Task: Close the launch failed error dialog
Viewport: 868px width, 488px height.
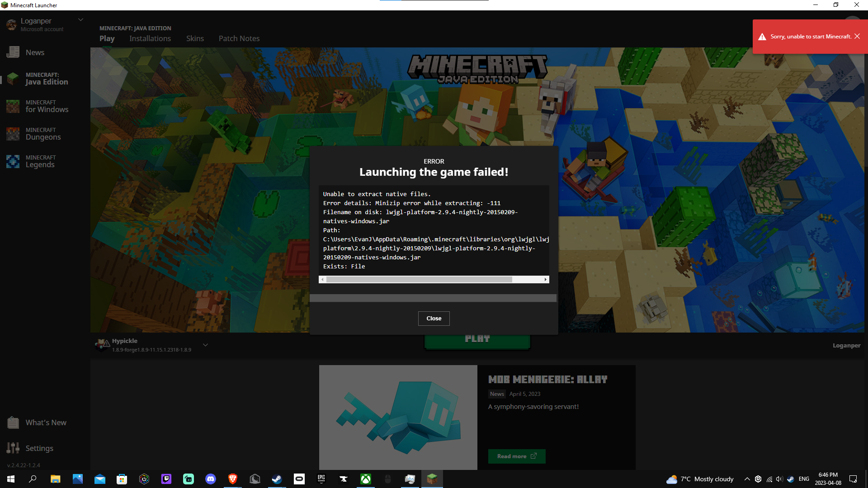Action: (434, 319)
